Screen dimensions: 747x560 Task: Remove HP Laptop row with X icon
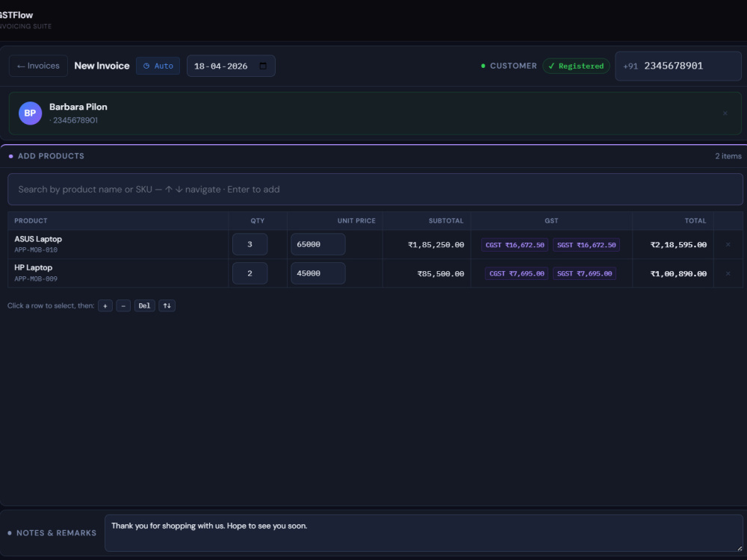coord(728,273)
